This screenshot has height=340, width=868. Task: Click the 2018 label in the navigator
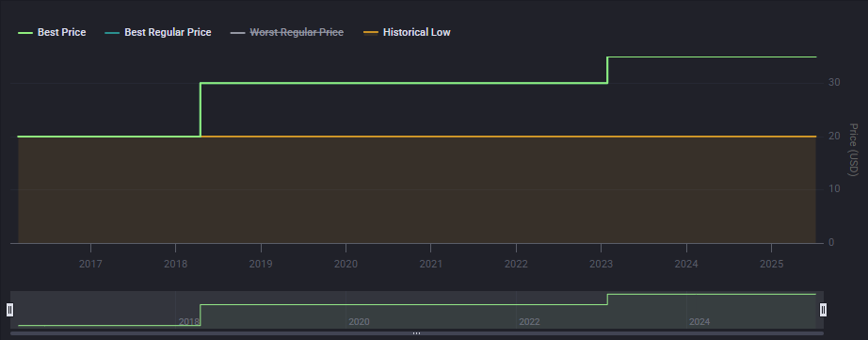[x=189, y=322]
